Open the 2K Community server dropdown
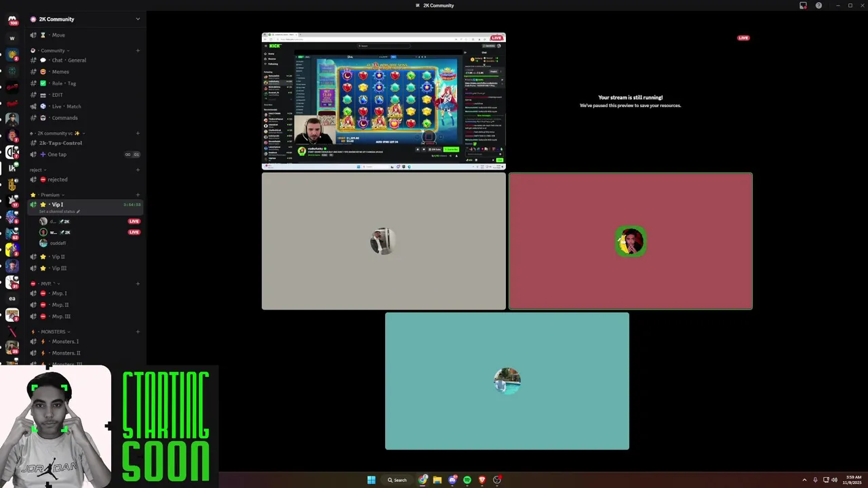This screenshot has width=868, height=488. [x=138, y=19]
